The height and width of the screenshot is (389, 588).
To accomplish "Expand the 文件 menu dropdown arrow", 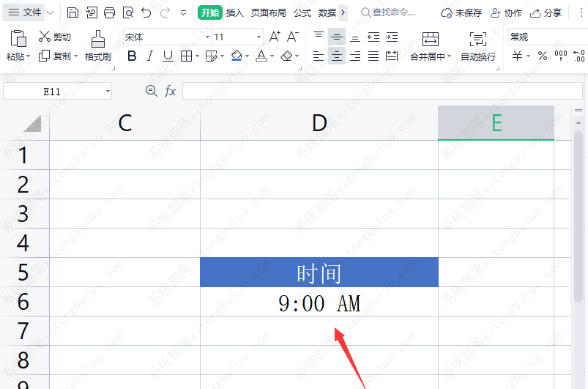I will (50, 13).
